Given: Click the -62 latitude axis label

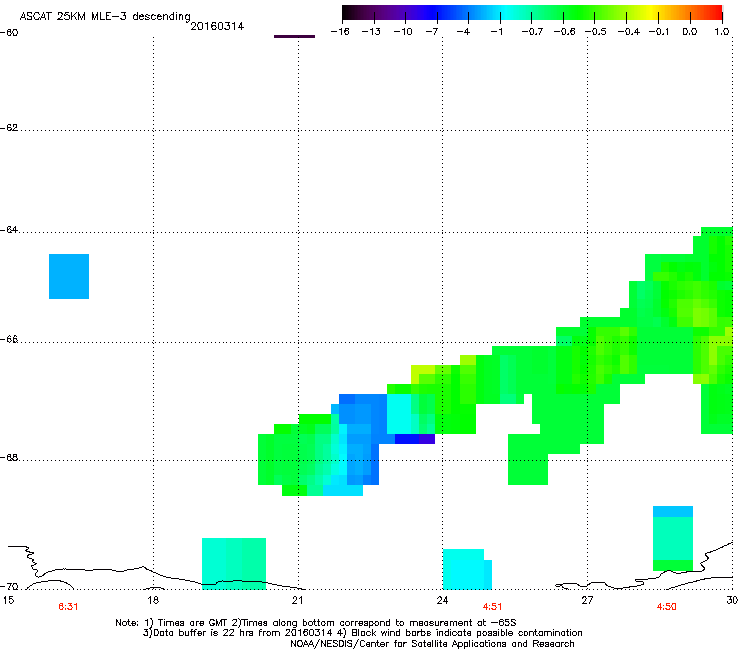Looking at the screenshot, I should click(x=9, y=128).
